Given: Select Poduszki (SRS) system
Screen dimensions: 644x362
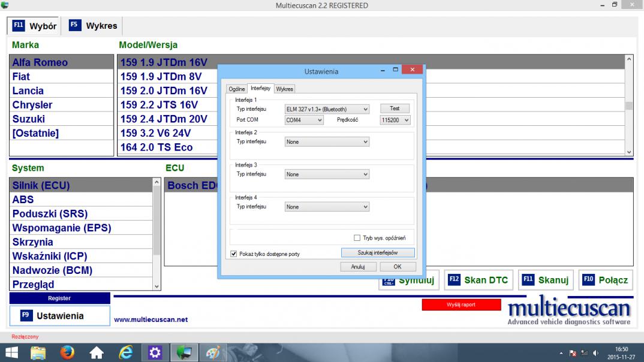Looking at the screenshot, I should [82, 214].
